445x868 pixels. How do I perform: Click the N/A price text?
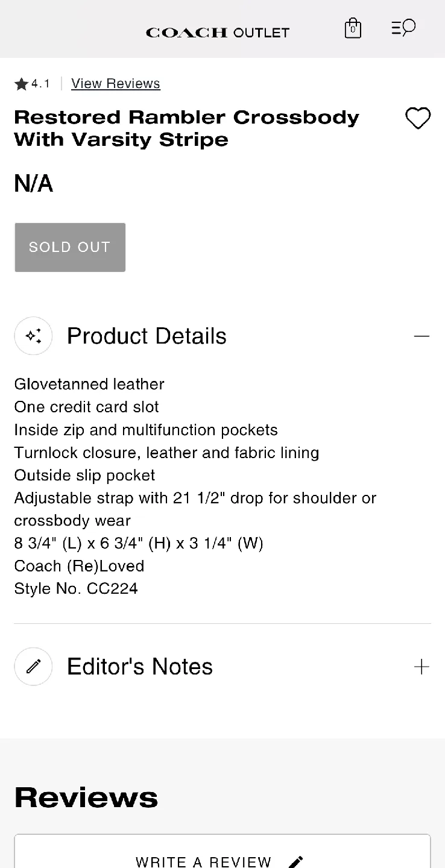(x=34, y=183)
